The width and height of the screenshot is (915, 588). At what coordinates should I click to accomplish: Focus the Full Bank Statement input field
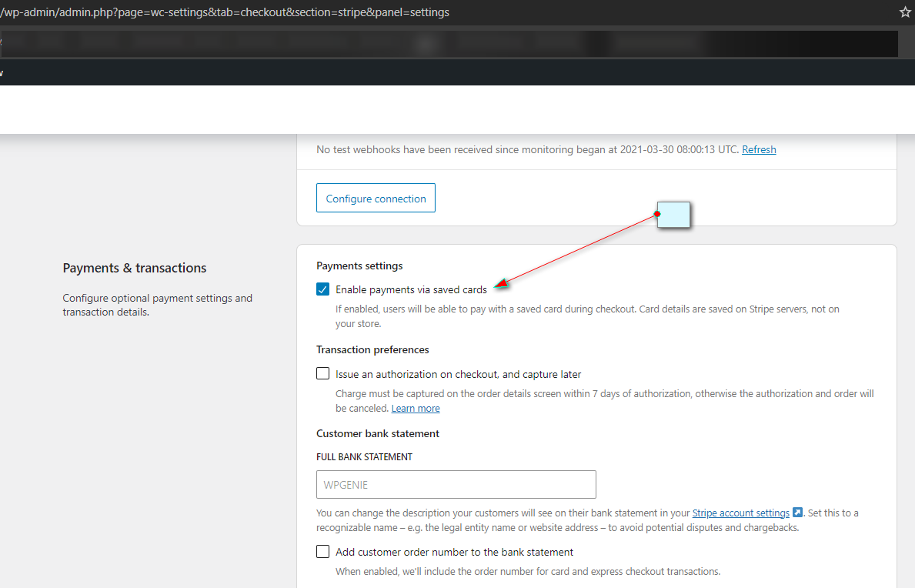pyautogui.click(x=456, y=485)
